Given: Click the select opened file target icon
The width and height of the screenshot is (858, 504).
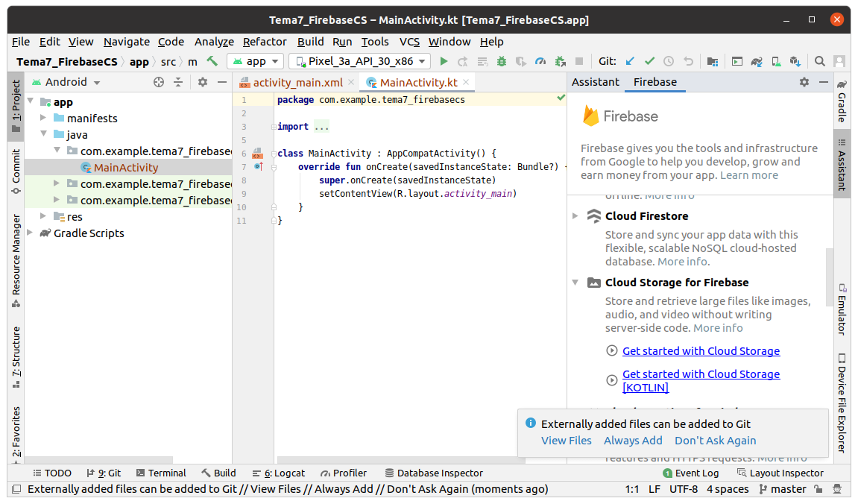Looking at the screenshot, I should [158, 82].
